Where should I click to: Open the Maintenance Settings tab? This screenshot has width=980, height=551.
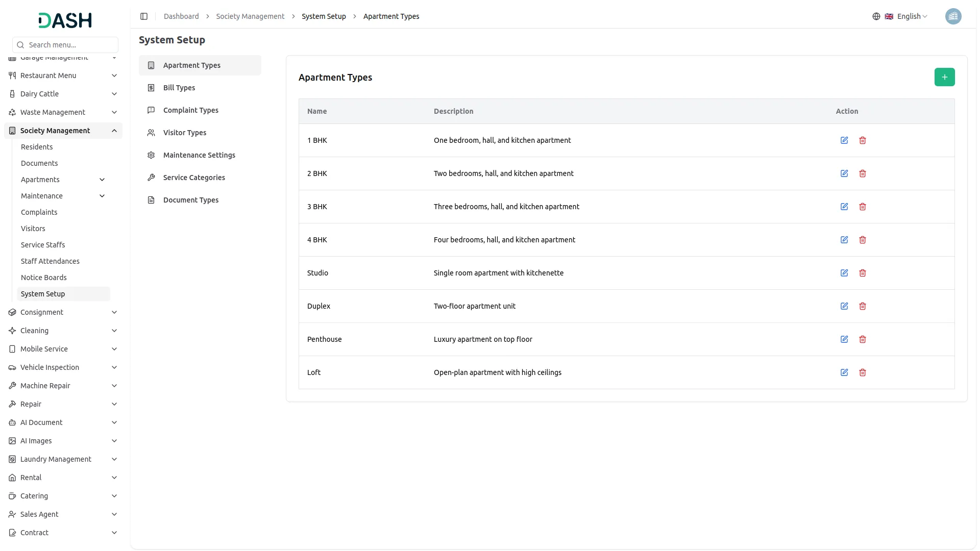[x=199, y=155]
